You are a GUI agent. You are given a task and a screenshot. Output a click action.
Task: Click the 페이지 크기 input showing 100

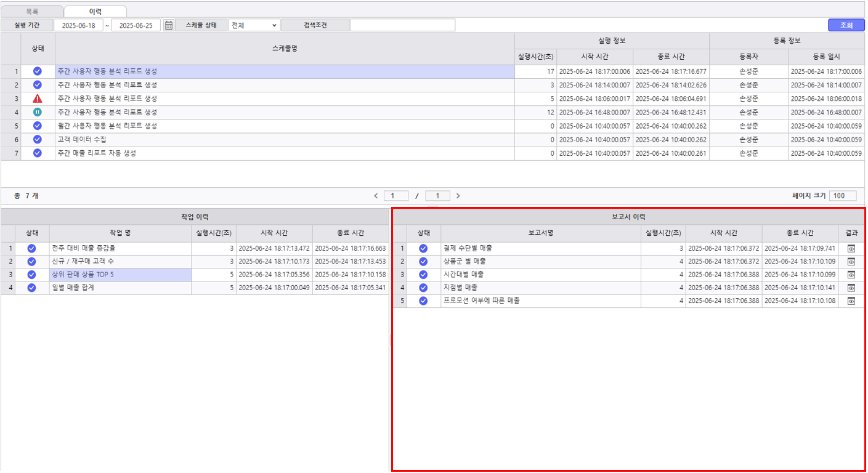point(842,196)
